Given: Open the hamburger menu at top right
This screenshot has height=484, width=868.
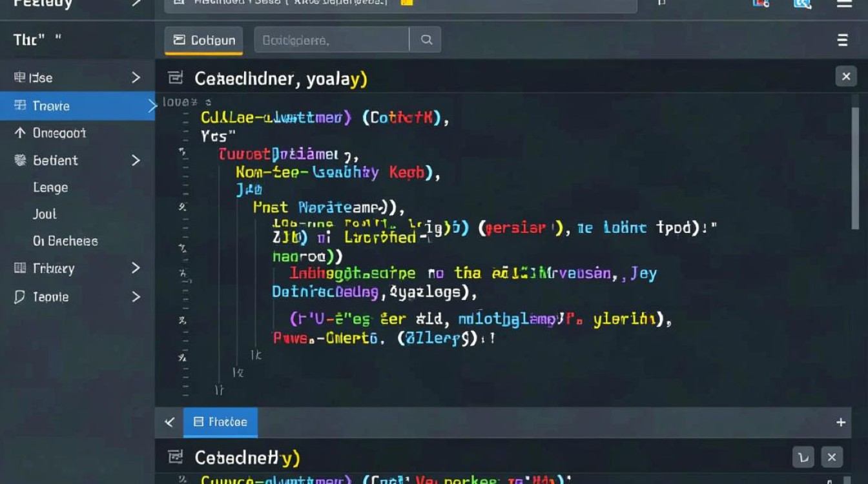Looking at the screenshot, I should coord(842,39).
